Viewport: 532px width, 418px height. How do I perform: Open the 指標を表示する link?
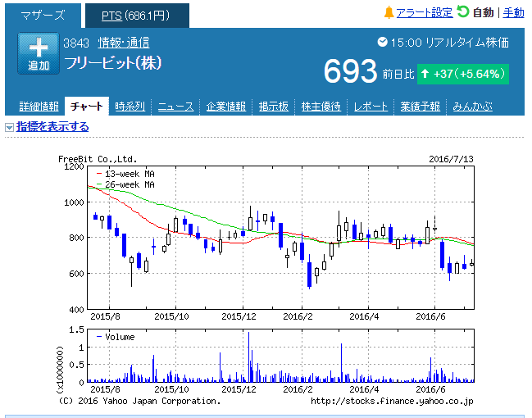point(52,126)
